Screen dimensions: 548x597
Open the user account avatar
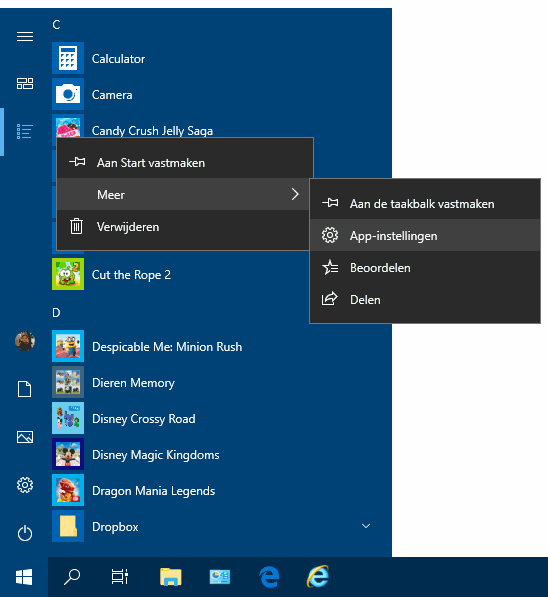pos(25,341)
